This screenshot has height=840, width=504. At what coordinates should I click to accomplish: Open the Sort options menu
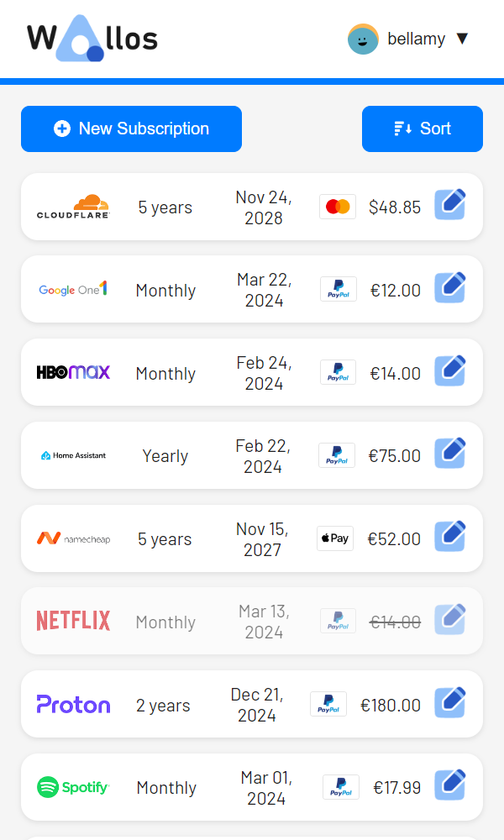tap(423, 129)
